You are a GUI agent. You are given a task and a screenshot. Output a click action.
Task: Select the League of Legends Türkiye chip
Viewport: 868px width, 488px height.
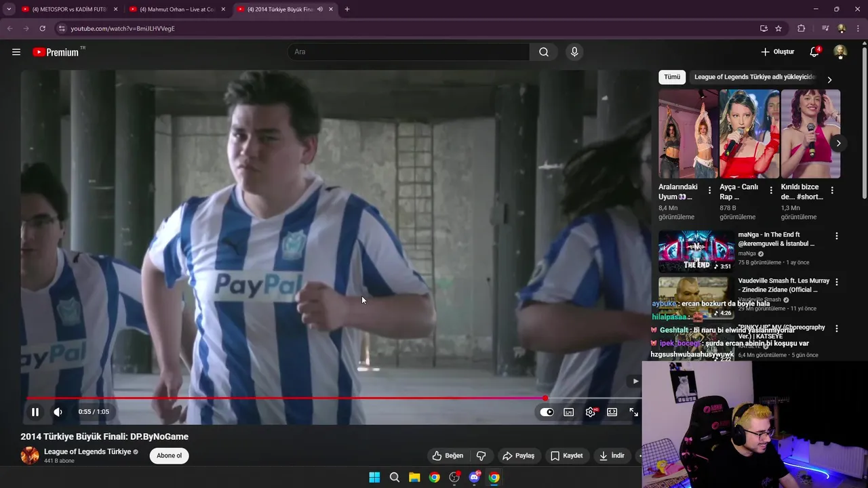coord(755,77)
